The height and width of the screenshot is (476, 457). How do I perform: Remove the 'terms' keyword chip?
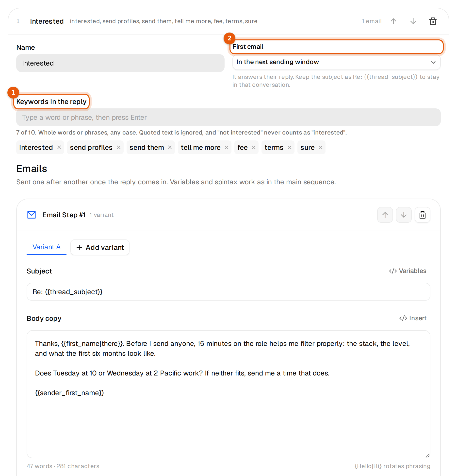pos(290,147)
